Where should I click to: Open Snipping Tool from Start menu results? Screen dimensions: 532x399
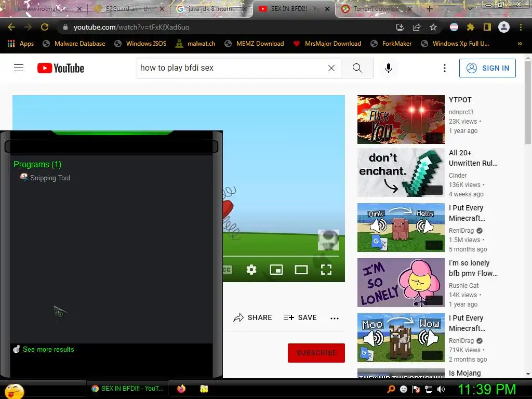click(45, 178)
